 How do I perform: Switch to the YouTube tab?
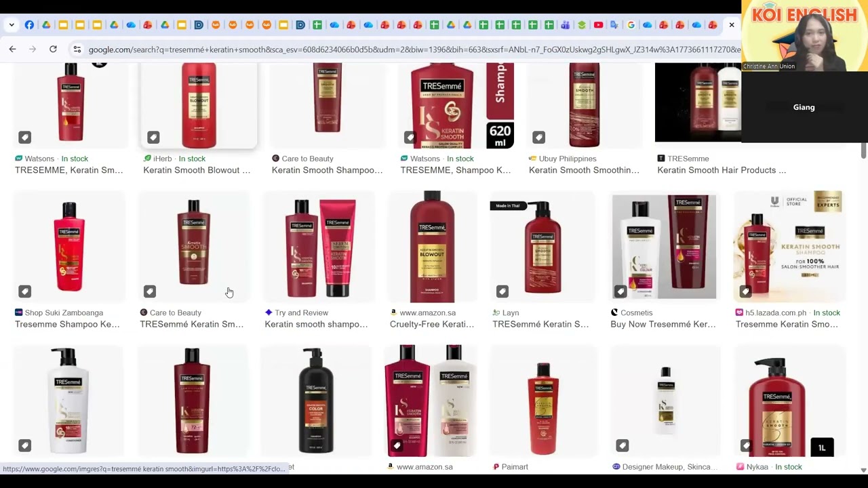coord(598,25)
